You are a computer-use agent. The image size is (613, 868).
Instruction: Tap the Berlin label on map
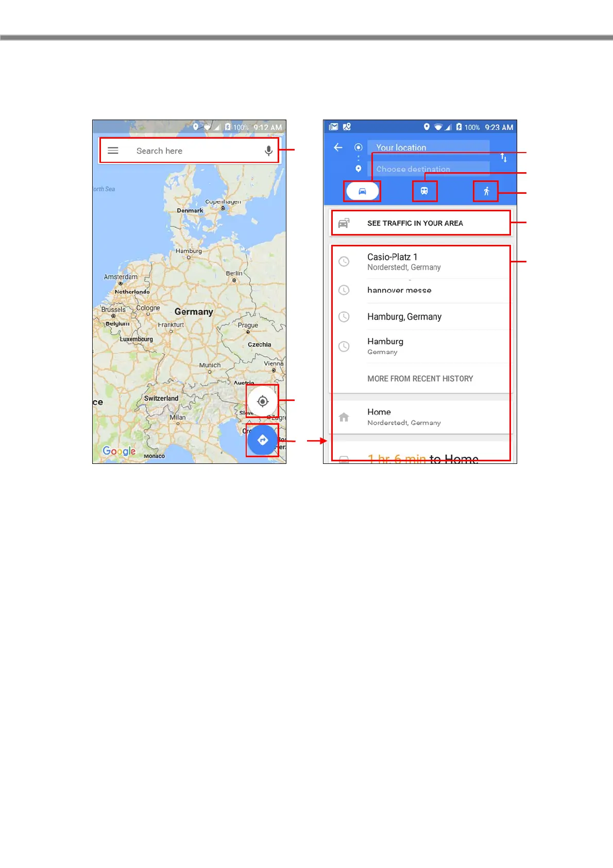[x=234, y=273]
